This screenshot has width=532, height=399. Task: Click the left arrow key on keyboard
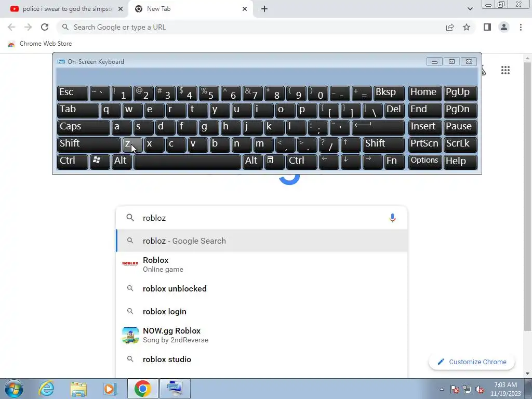coord(329,162)
